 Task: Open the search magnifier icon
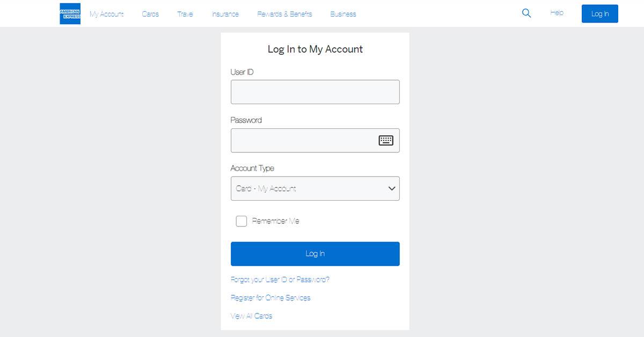click(526, 13)
